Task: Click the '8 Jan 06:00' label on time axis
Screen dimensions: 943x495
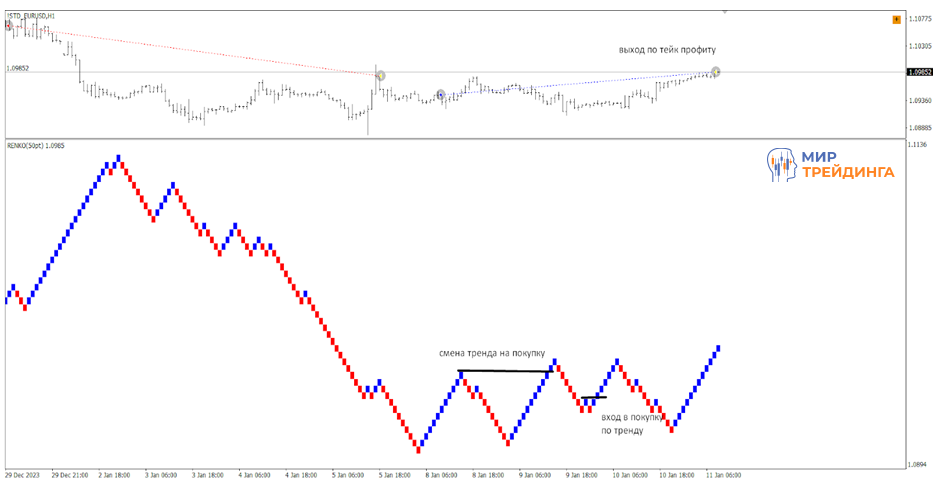Action: 441,476
